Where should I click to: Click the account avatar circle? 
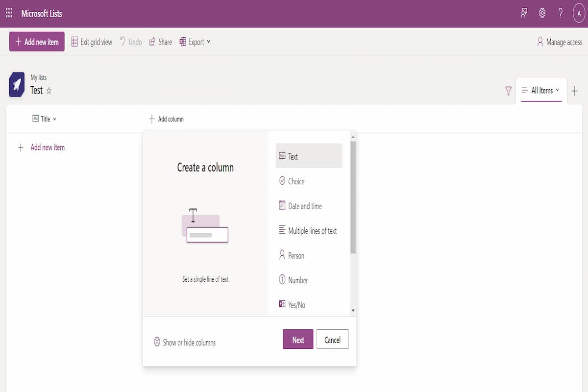(x=579, y=14)
